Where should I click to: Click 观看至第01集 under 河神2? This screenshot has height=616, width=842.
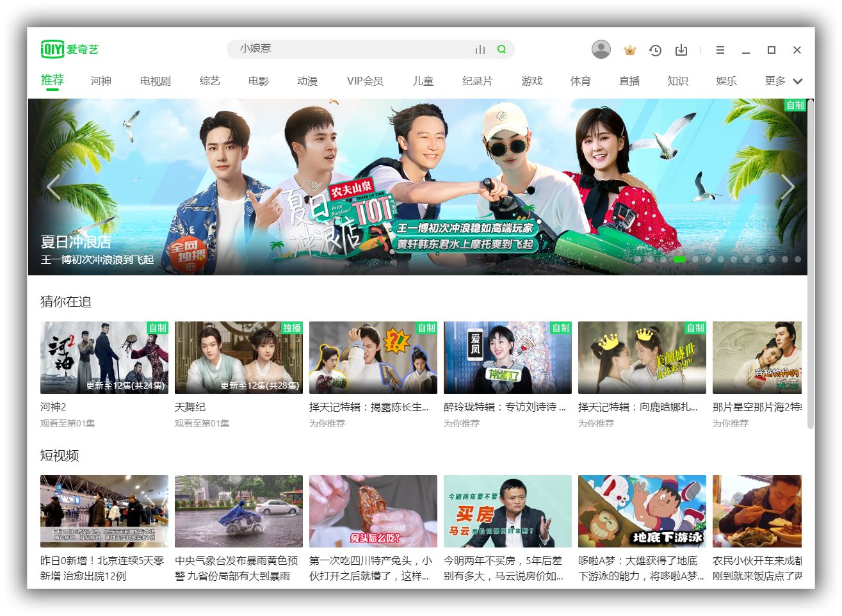pyautogui.click(x=68, y=423)
